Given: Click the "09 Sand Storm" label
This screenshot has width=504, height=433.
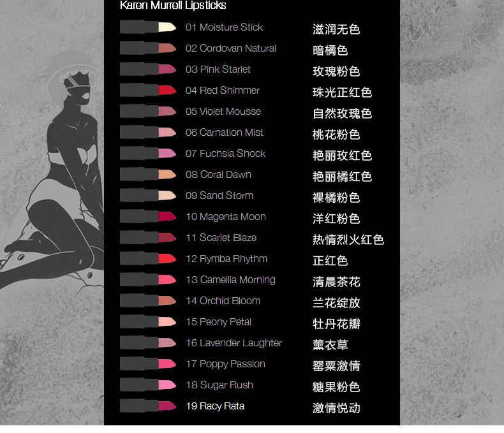Looking at the screenshot, I should (x=219, y=196).
